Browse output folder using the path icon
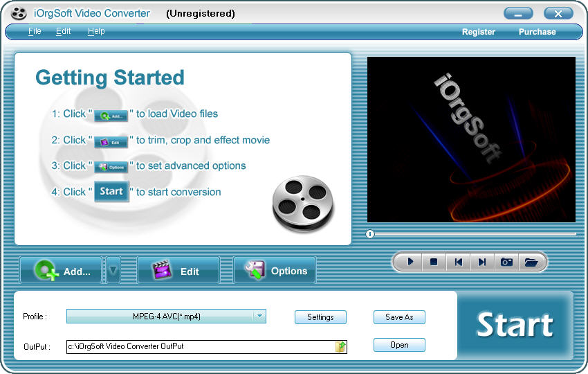Viewport: 588px width, 374px height. [x=340, y=346]
